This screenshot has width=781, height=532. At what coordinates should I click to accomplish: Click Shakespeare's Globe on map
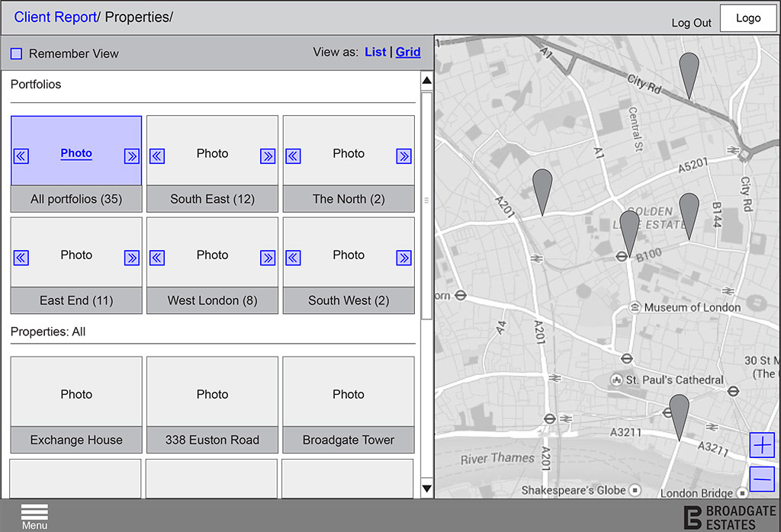(x=580, y=490)
